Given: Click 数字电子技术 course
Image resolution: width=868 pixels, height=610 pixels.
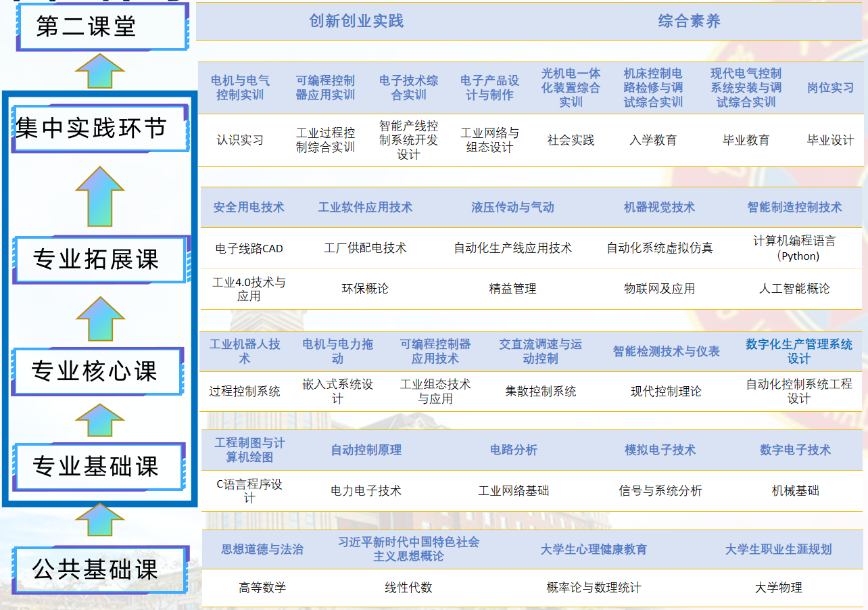Looking at the screenshot, I should [795, 450].
